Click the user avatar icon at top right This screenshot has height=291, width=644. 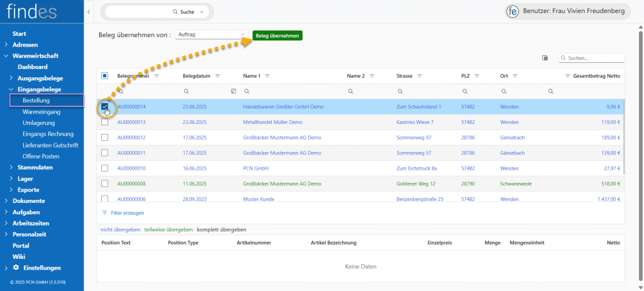coord(513,12)
